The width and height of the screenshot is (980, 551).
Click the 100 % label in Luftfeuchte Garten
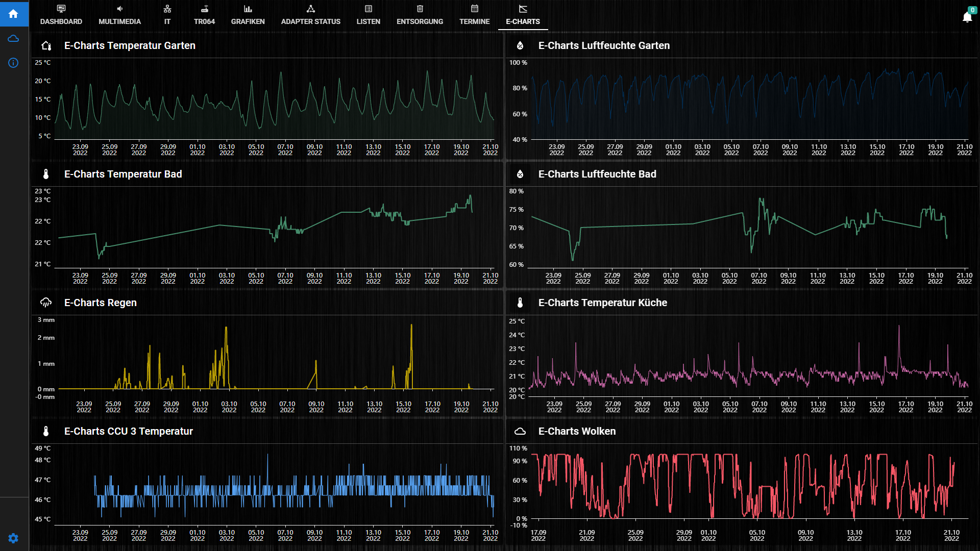(518, 63)
